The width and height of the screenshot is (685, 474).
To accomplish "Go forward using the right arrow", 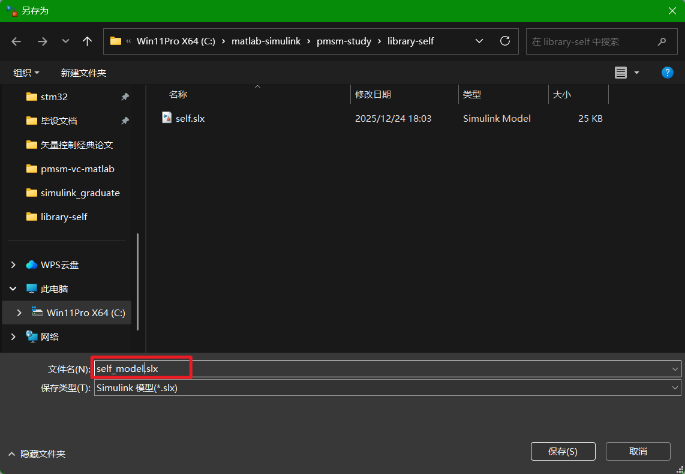I will click(42, 42).
